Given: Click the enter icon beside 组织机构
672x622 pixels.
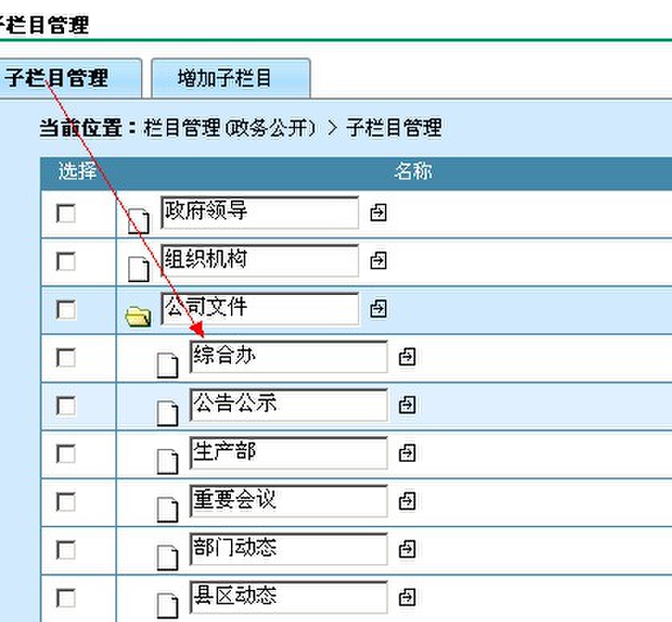Looking at the screenshot, I should tap(378, 261).
